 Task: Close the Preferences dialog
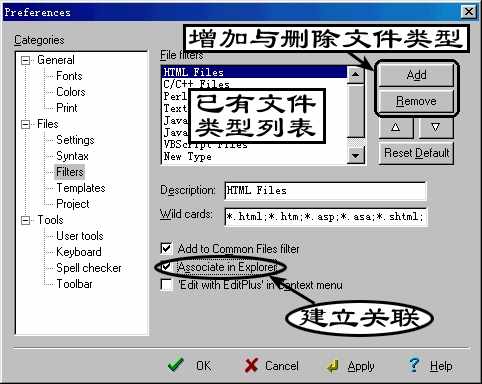click(x=469, y=12)
